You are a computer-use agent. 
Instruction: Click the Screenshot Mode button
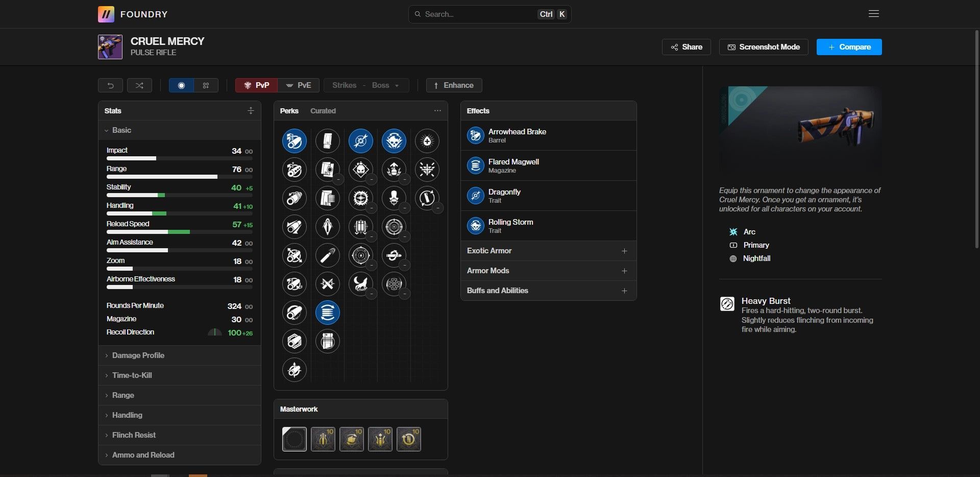tap(763, 47)
